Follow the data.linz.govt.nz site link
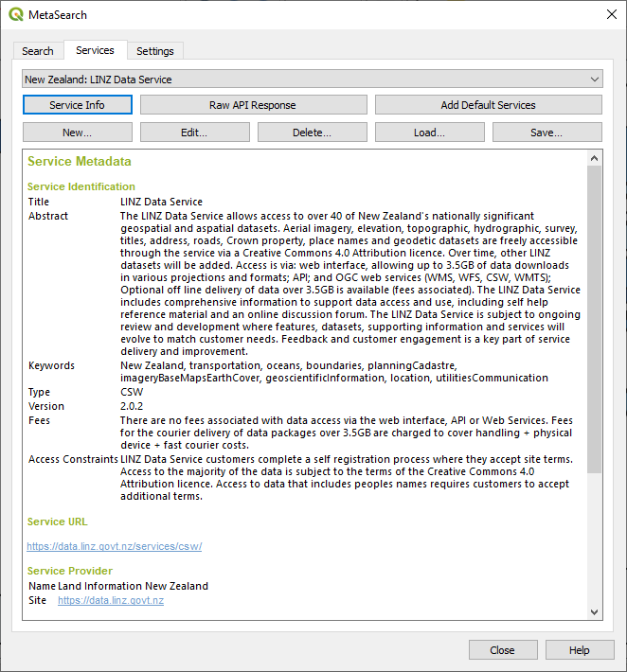627x672 pixels. coord(111,601)
